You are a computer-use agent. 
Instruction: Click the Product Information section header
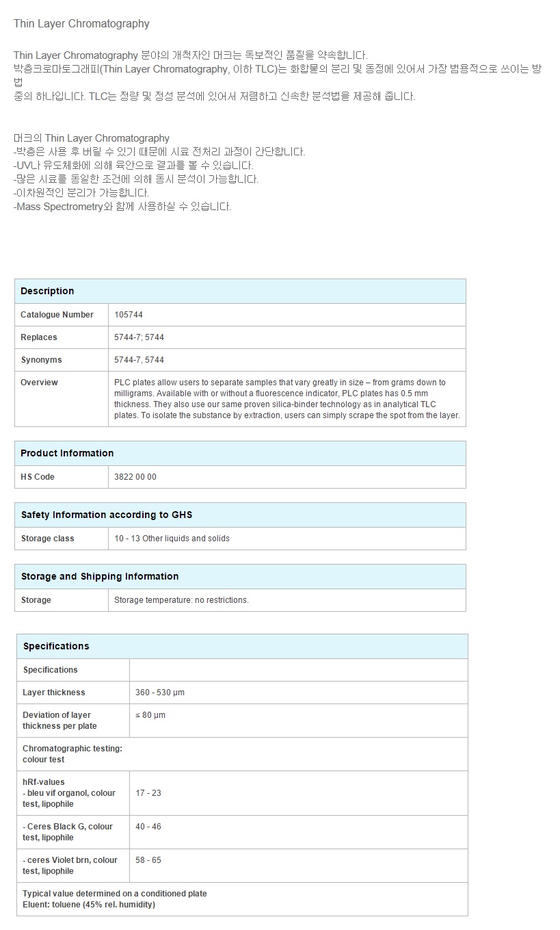(67, 453)
